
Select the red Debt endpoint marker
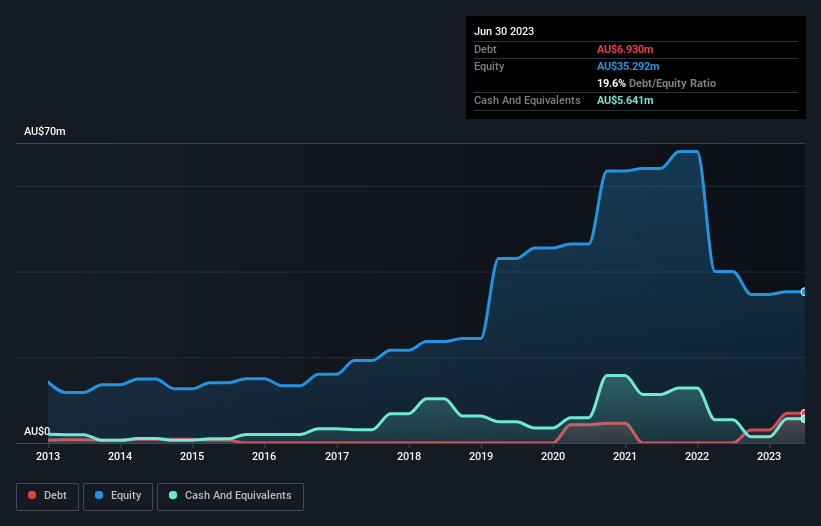[804, 413]
